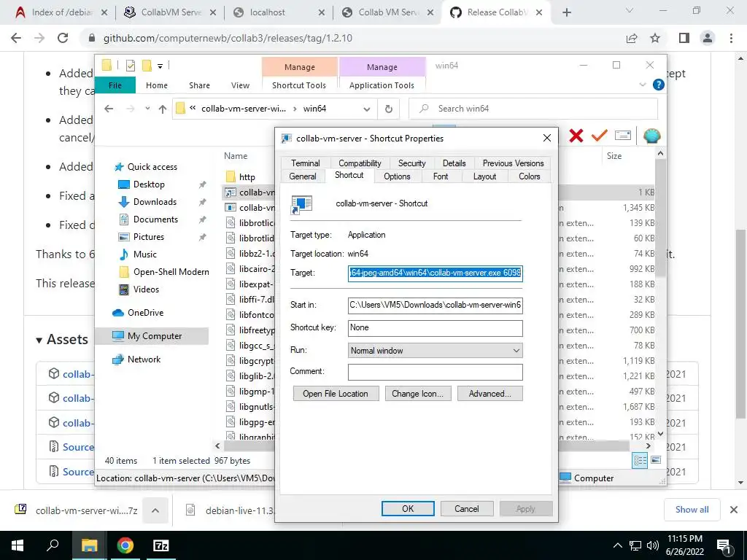The width and height of the screenshot is (747, 560).
Task: Click the blue shell globe icon in Explorer toolbar
Action: click(651, 136)
